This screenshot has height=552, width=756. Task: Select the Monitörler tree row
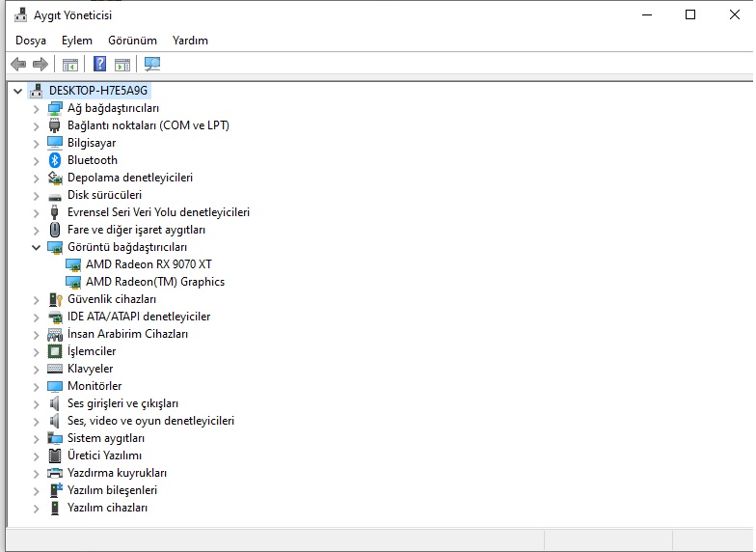[x=94, y=386]
